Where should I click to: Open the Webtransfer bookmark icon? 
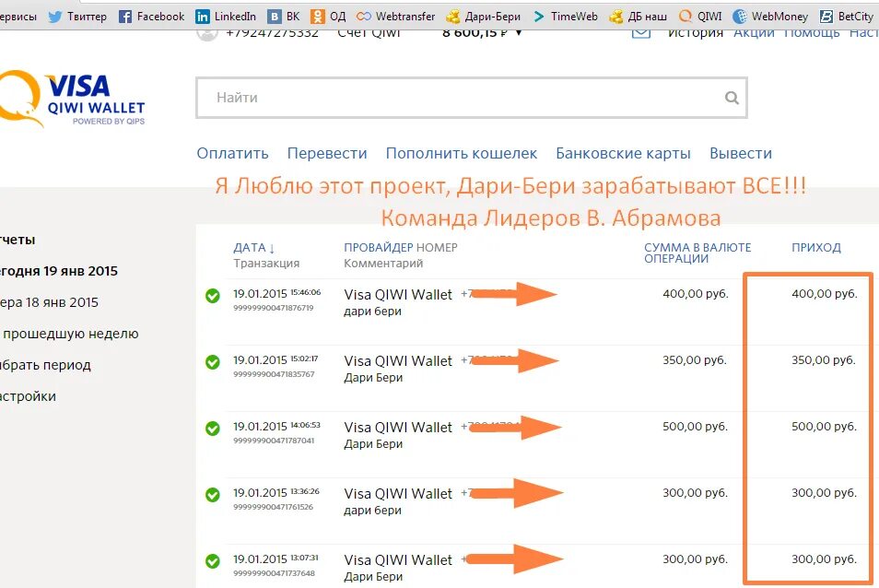364,17
